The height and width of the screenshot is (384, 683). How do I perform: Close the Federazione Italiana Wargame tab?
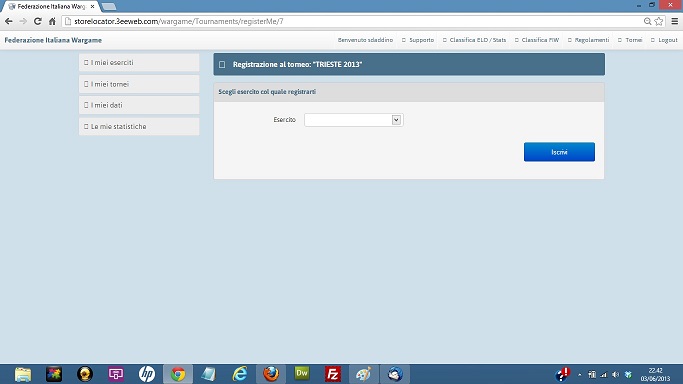[92, 7]
